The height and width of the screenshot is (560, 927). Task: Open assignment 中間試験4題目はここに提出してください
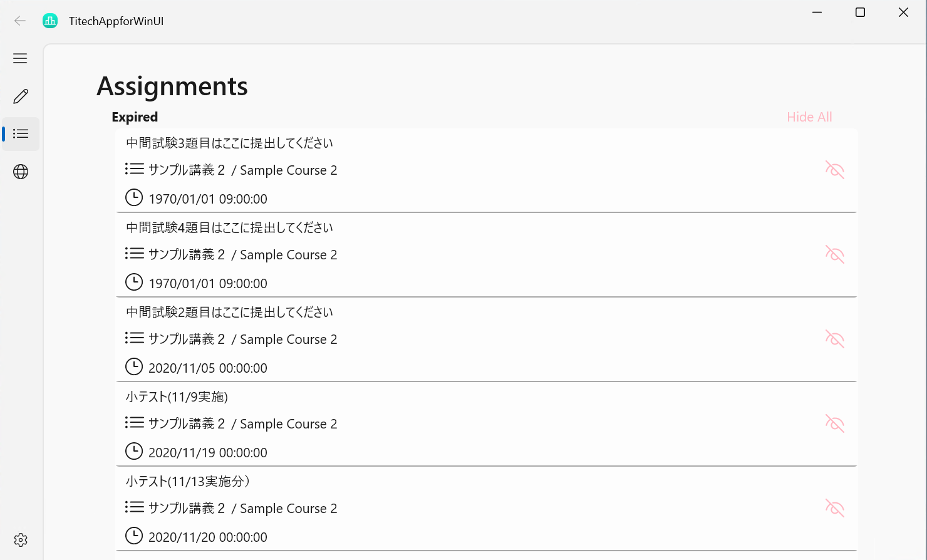click(x=229, y=228)
